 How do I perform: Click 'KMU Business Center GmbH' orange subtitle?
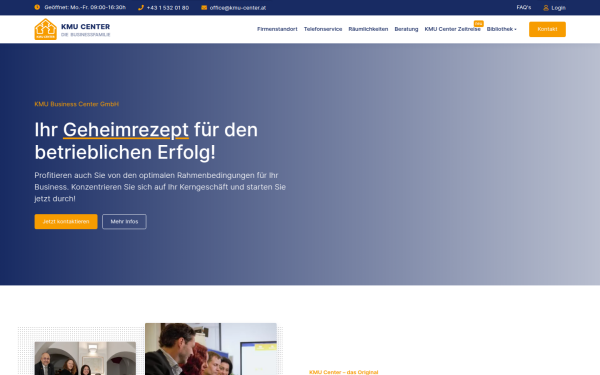pos(77,104)
